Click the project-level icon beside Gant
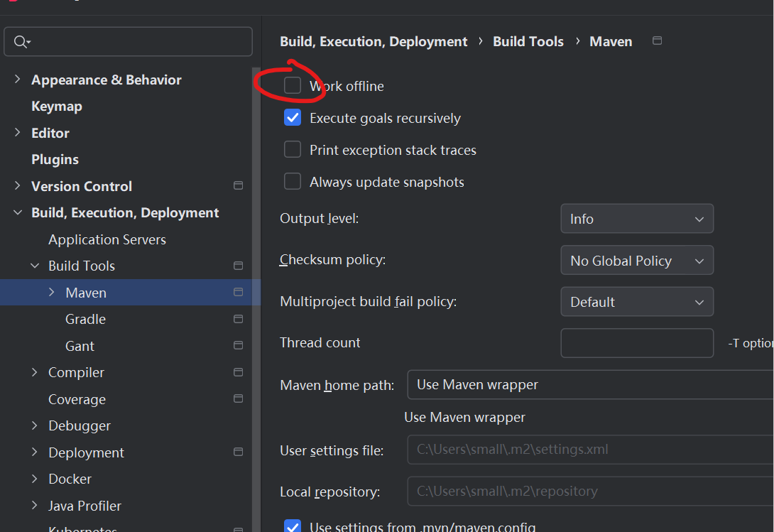This screenshot has width=774, height=532. [238, 346]
